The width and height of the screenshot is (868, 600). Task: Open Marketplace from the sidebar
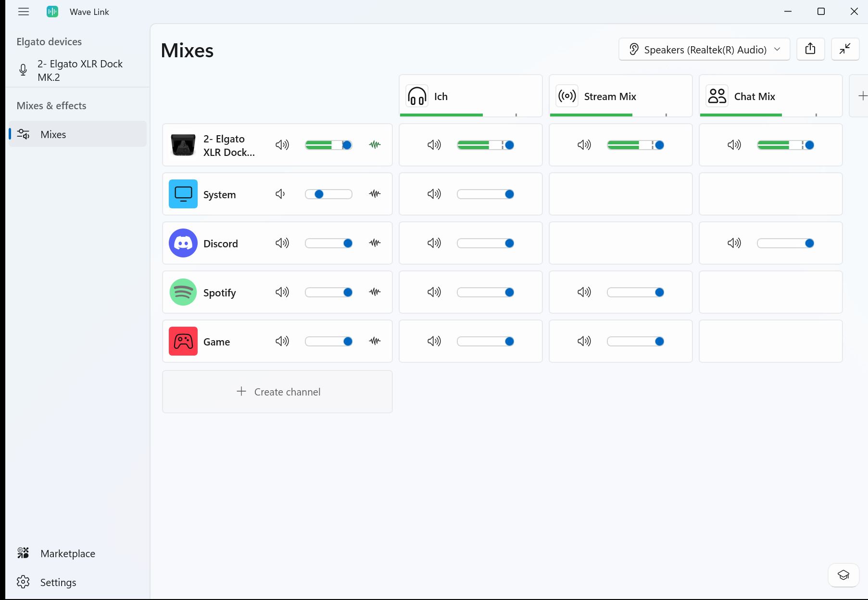(x=68, y=553)
